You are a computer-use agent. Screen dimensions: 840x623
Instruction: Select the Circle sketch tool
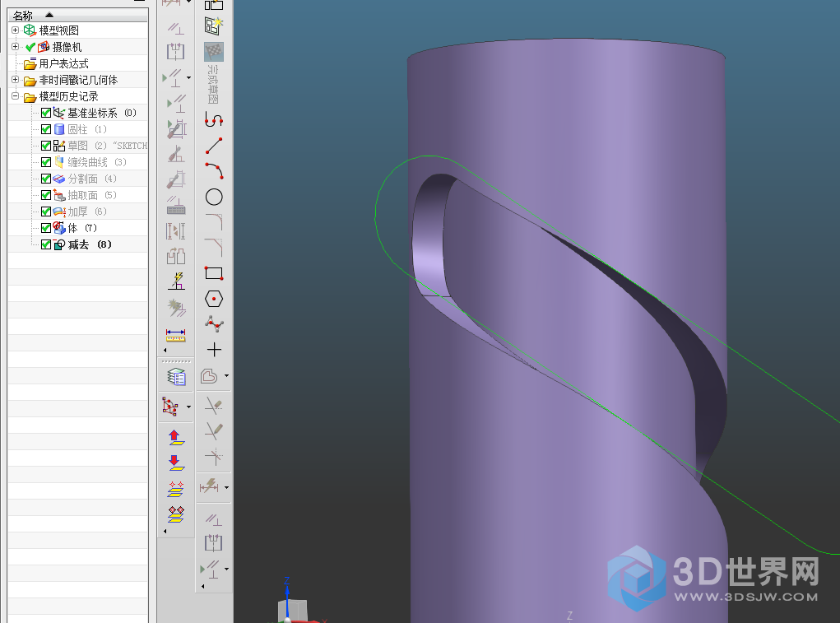(x=214, y=197)
